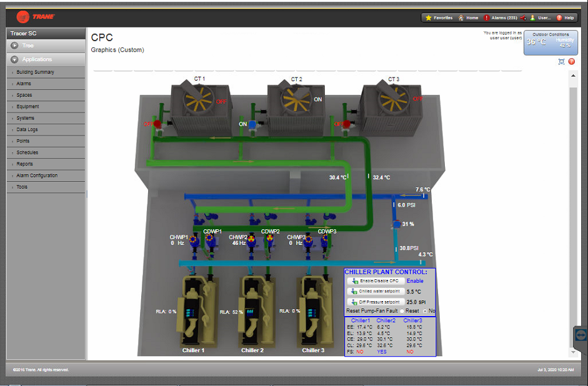Click the CHWP2 pump icon
588x386 pixels.
click(251, 239)
